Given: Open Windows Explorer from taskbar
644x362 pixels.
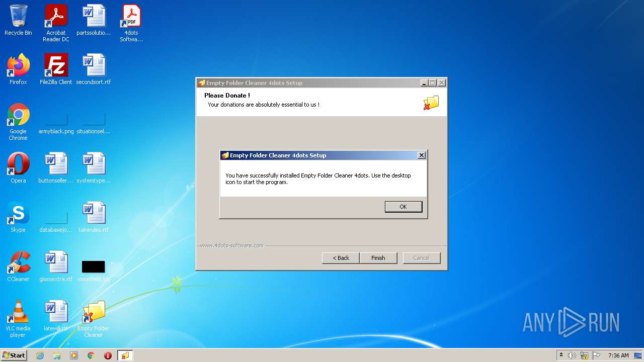Looking at the screenshot, I should 57,355.
